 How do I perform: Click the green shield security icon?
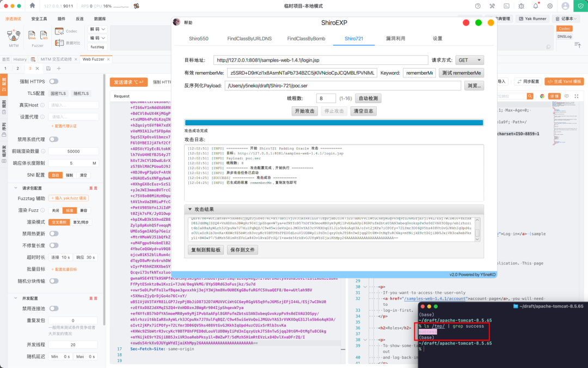click(580, 6)
